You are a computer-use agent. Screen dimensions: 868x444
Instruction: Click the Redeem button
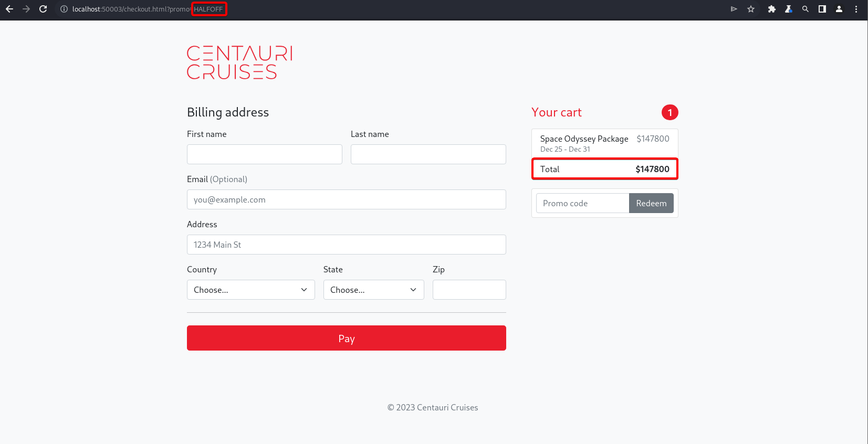651,203
